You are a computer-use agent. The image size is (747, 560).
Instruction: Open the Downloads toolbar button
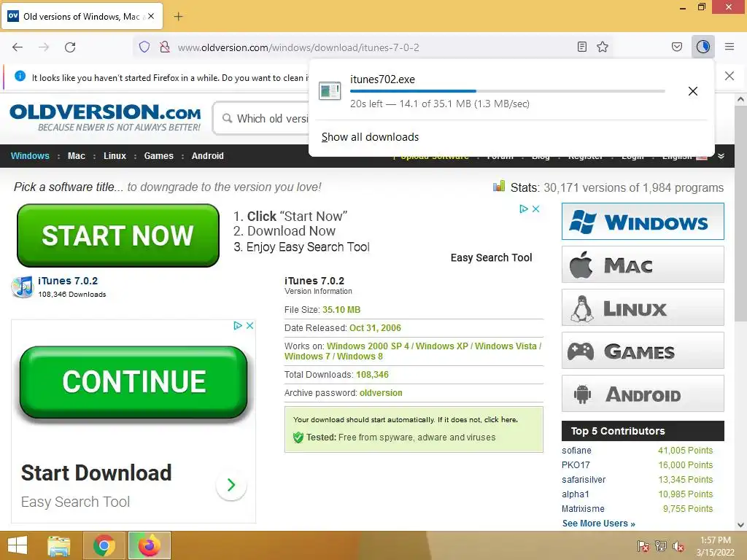tap(703, 47)
